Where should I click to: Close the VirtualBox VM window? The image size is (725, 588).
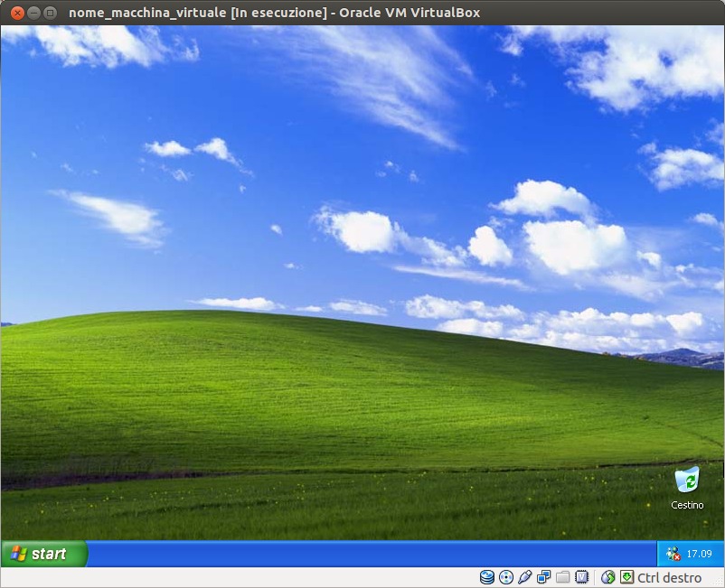(x=17, y=13)
